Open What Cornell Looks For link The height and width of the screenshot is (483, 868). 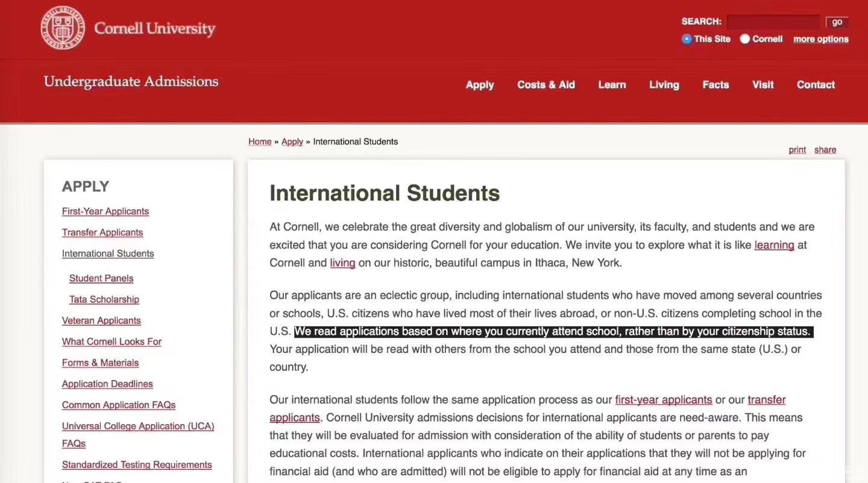click(x=112, y=341)
